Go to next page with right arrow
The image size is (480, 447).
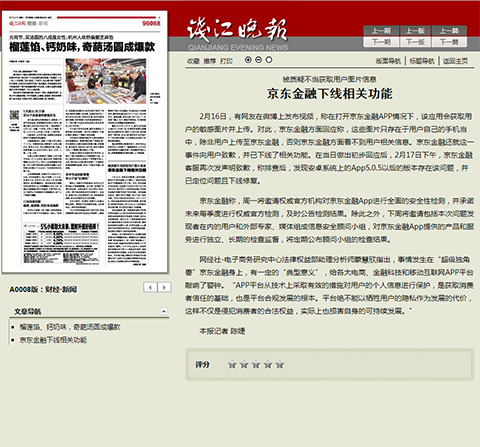click(x=164, y=287)
